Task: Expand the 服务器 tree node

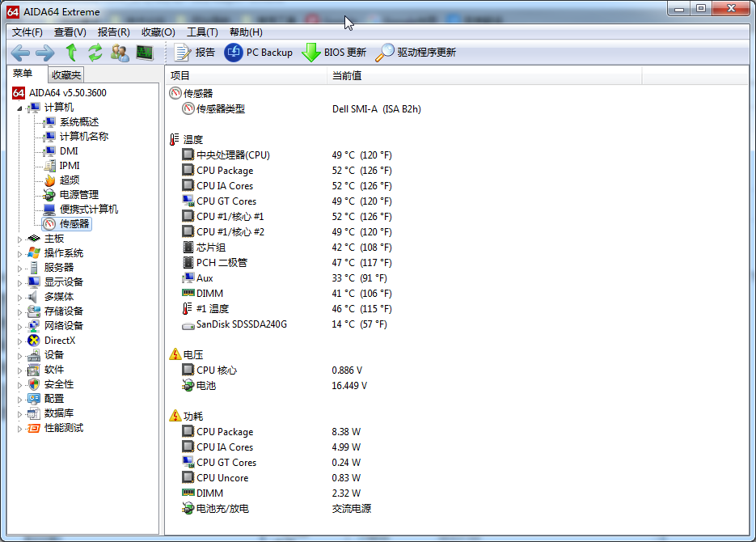Action: 19,268
